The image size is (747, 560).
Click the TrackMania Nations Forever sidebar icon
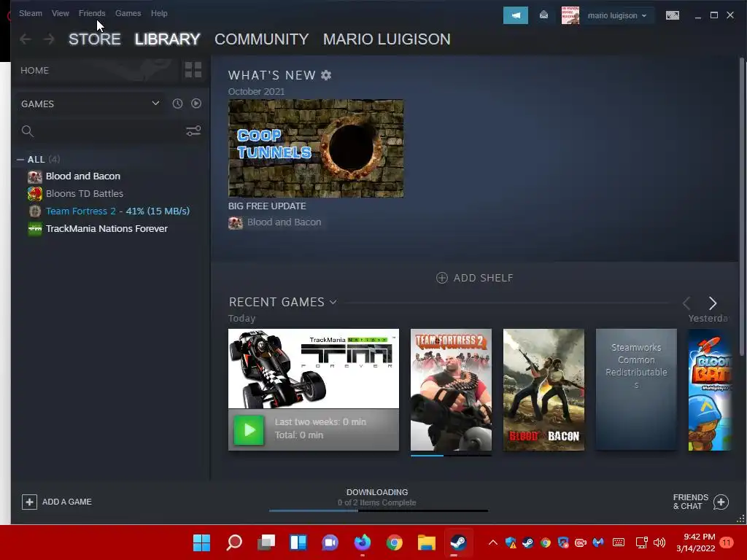click(x=35, y=229)
